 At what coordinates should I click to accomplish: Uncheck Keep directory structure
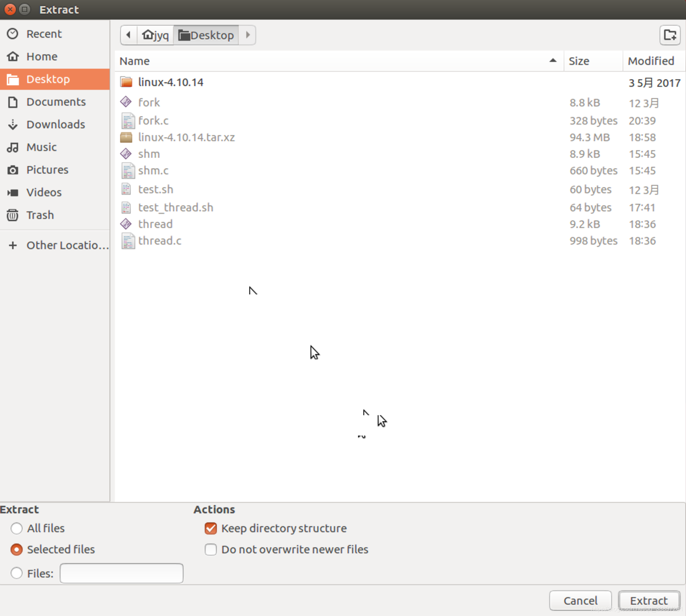point(210,528)
